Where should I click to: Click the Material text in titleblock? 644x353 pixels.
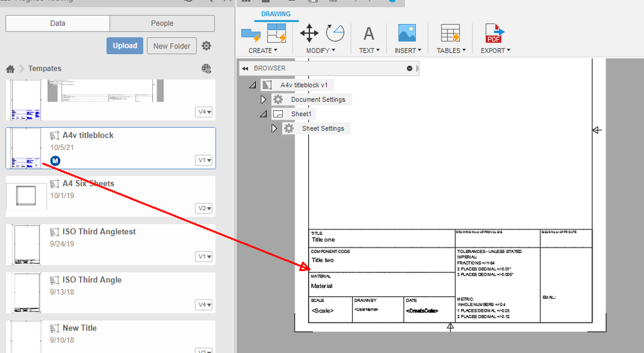click(x=322, y=286)
